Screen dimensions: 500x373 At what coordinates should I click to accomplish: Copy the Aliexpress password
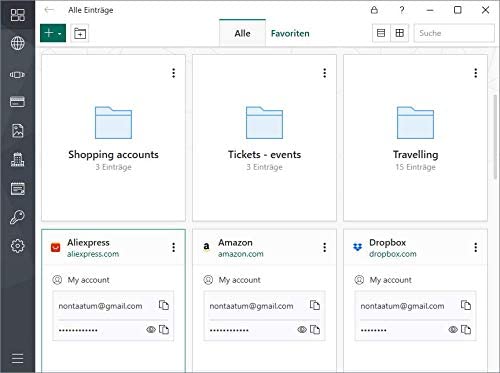(x=164, y=330)
